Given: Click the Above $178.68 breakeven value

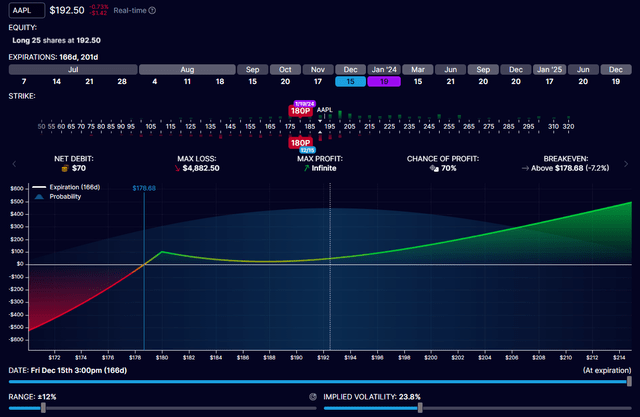Looking at the screenshot, I should tap(570, 168).
